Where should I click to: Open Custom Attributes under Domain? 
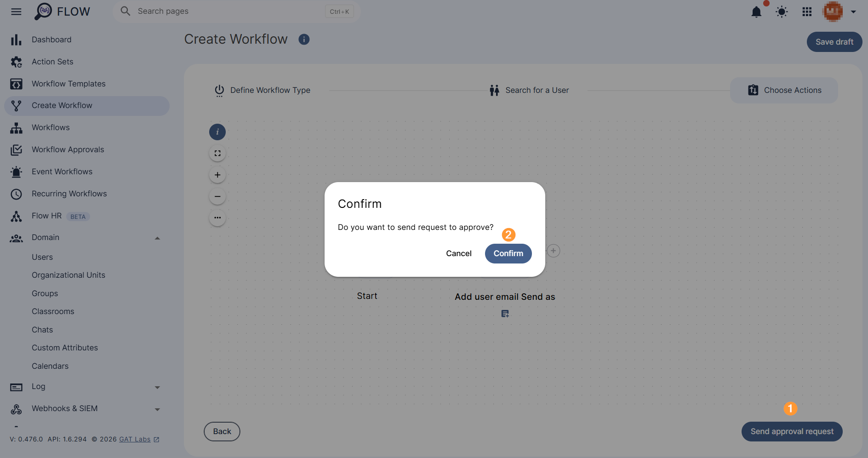[x=65, y=348]
